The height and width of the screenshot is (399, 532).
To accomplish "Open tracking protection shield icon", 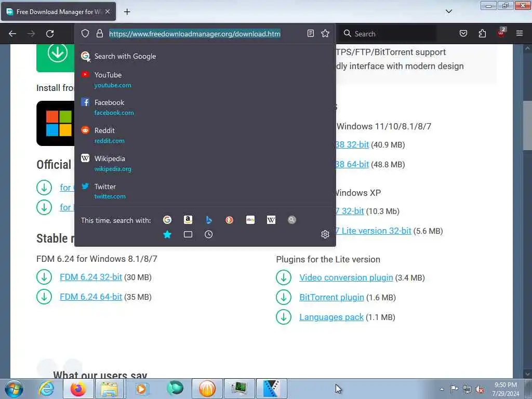I will tap(85, 33).
